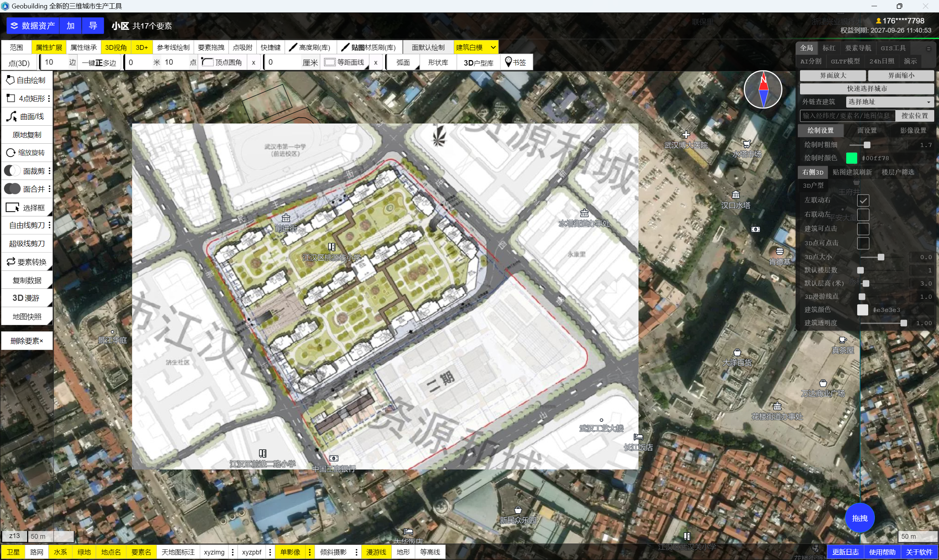Screen dimensions: 939x560
Task: Open the 要素转换 feature conversion tool
Action: point(26,262)
